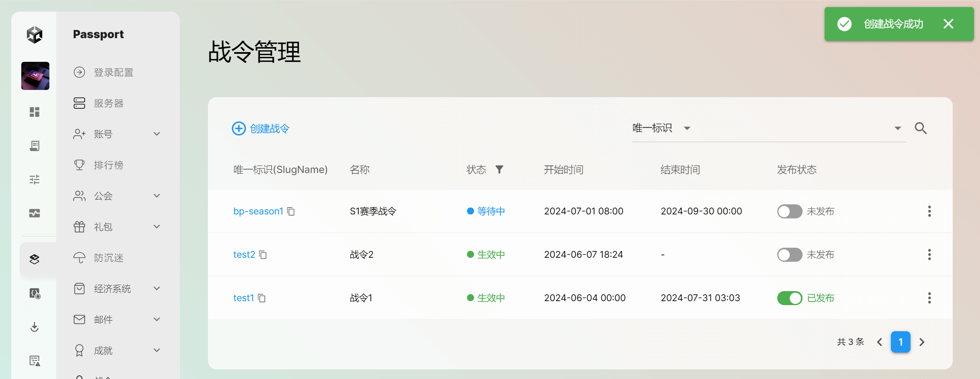Go to next page in pagination
Image resolution: width=980 pixels, height=379 pixels.
pyautogui.click(x=922, y=342)
